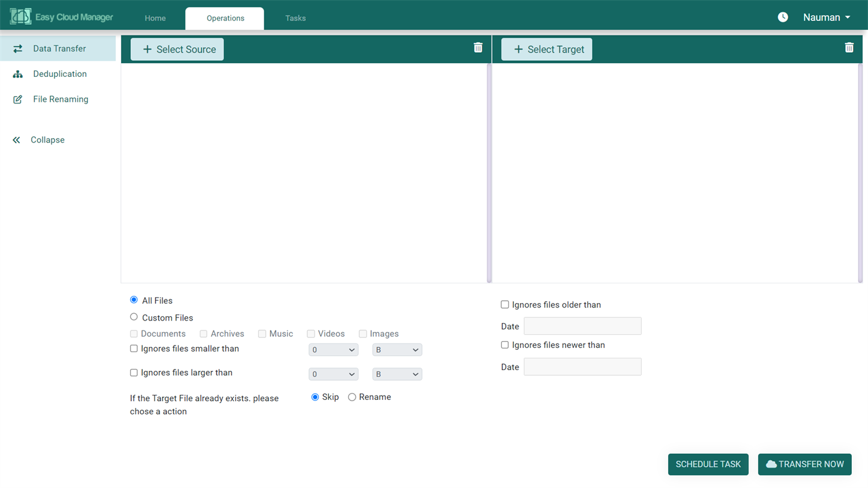
Task: Go to the Home tab
Action: click(154, 18)
